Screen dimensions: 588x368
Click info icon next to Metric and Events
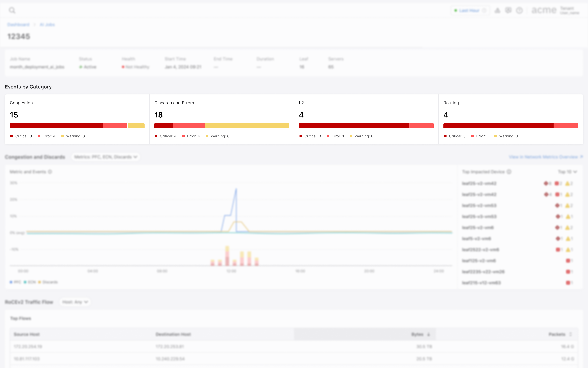click(x=50, y=172)
